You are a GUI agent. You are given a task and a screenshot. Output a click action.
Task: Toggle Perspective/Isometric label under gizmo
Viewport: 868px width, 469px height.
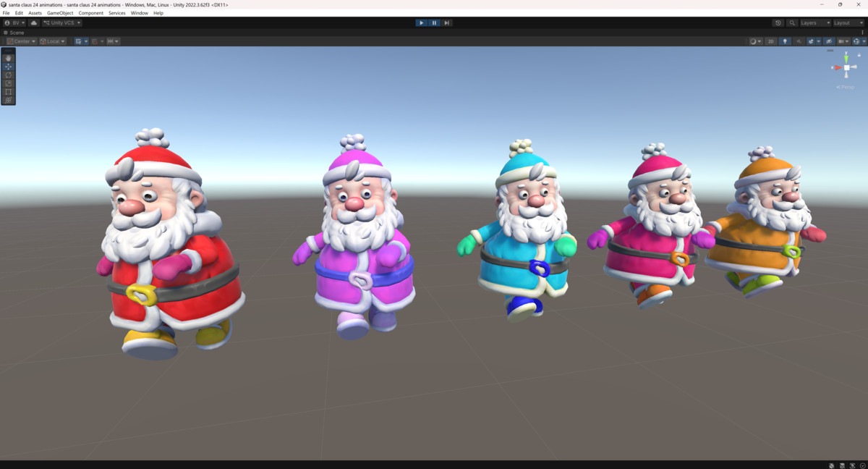846,87
